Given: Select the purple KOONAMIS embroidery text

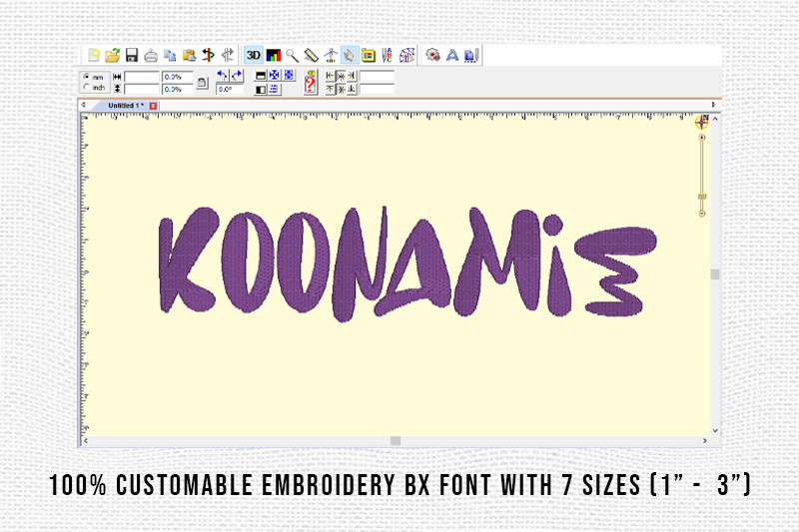Looking at the screenshot, I should pyautogui.click(x=407, y=264).
